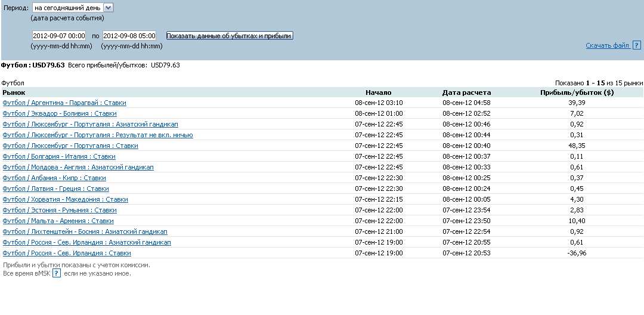This screenshot has height=315, width=644.
Task: Open Эквадор - Боливия : Ставки market
Action: point(60,113)
